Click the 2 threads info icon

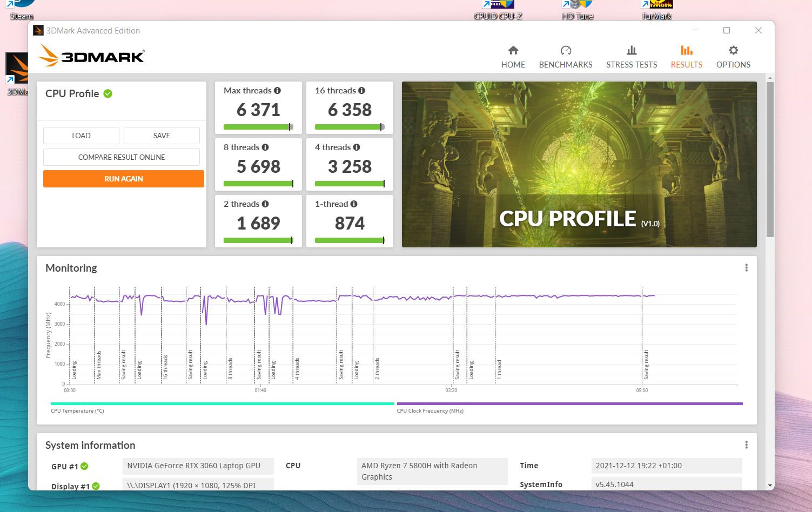pyautogui.click(x=265, y=204)
